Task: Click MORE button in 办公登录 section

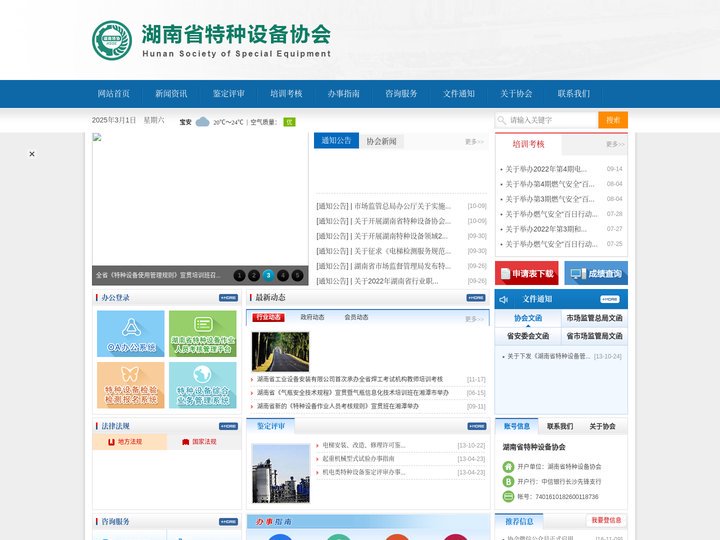Action: pyautogui.click(x=228, y=298)
